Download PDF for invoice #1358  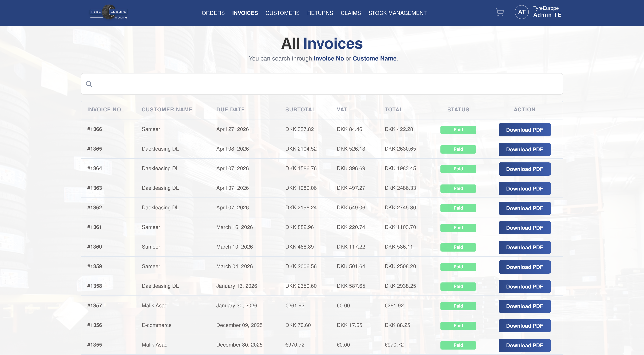point(524,286)
